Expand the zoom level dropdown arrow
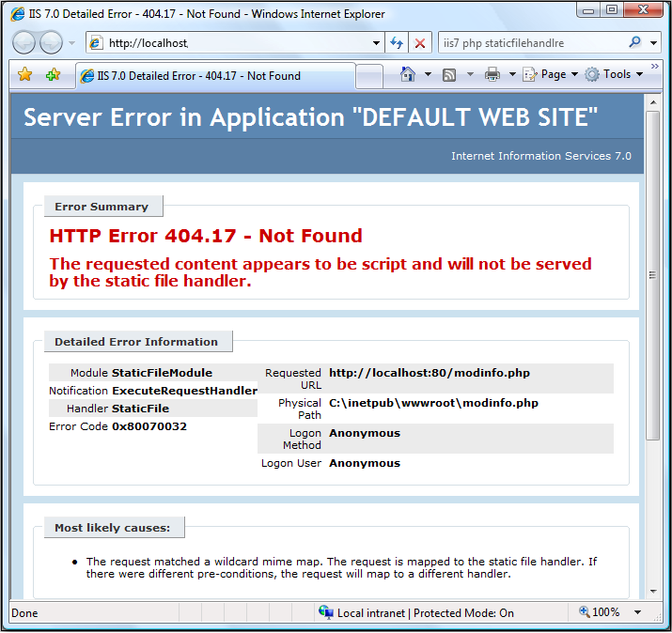 click(x=638, y=612)
